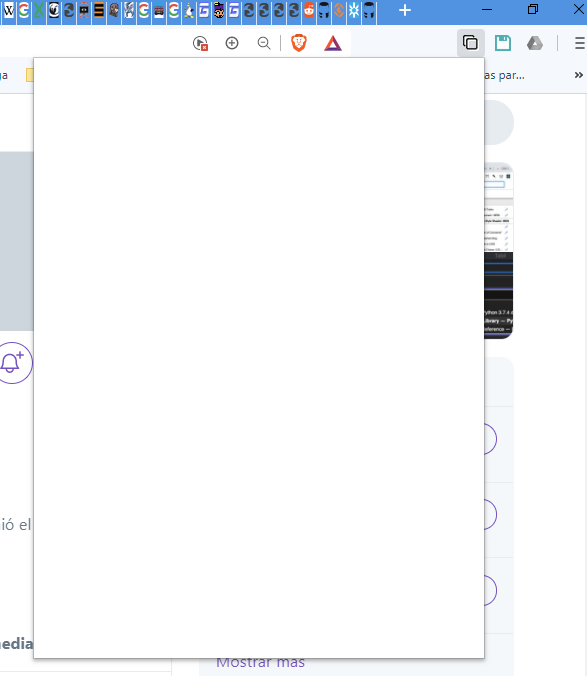
Task: Expand the hidden bookmarks chevron
Action: point(578,75)
